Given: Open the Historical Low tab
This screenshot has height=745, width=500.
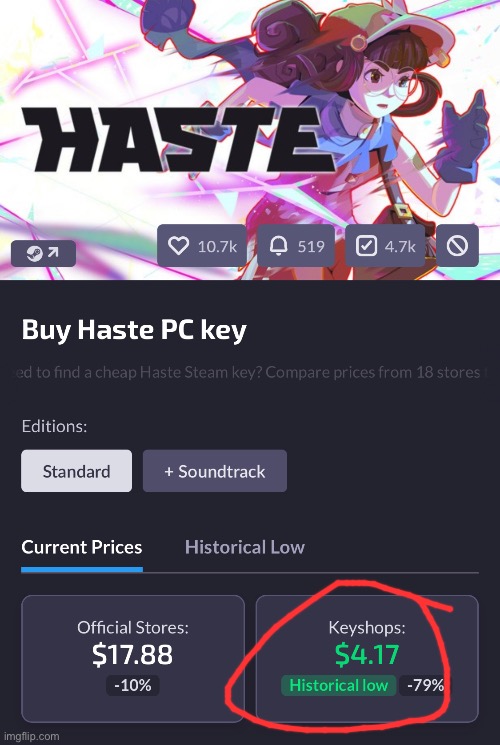Looking at the screenshot, I should [x=245, y=547].
